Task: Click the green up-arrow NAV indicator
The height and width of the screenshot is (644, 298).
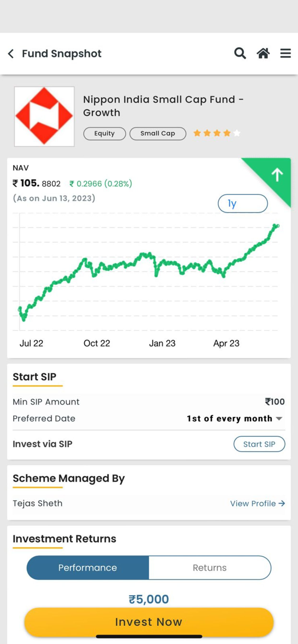Action: tap(276, 175)
